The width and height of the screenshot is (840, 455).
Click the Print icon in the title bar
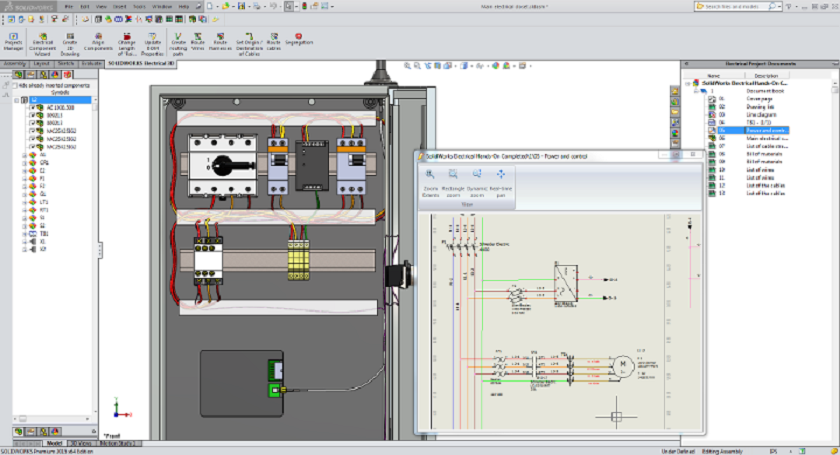[x=257, y=6]
